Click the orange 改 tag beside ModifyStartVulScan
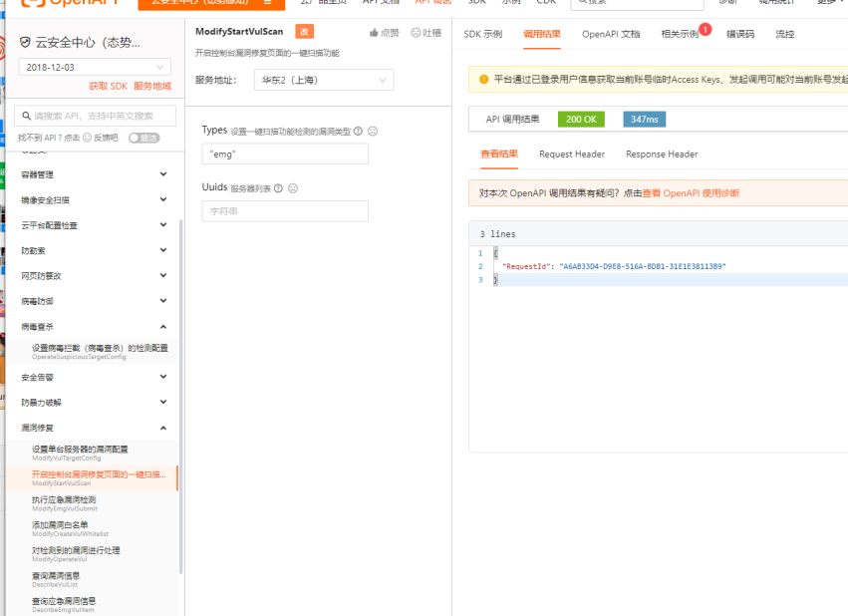This screenshot has height=616, width=848. coord(305,31)
